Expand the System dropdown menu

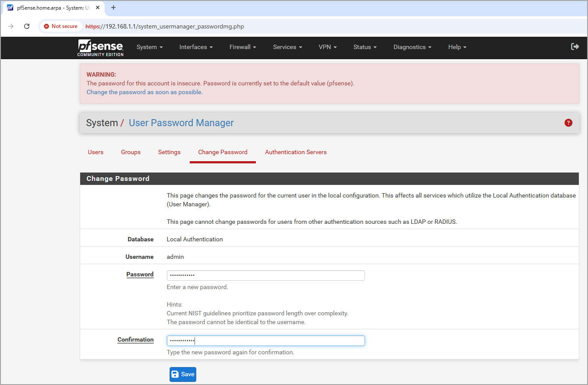[149, 47]
